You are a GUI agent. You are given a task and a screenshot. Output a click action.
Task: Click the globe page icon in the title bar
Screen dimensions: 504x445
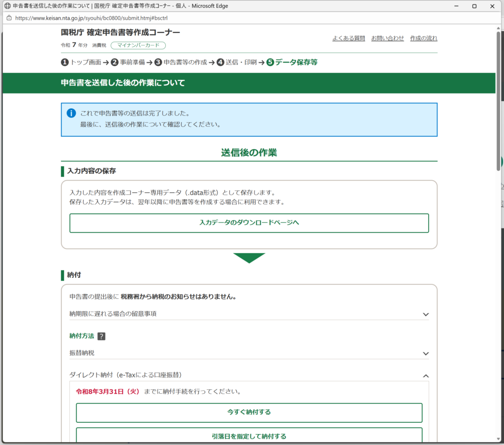tap(7, 6)
